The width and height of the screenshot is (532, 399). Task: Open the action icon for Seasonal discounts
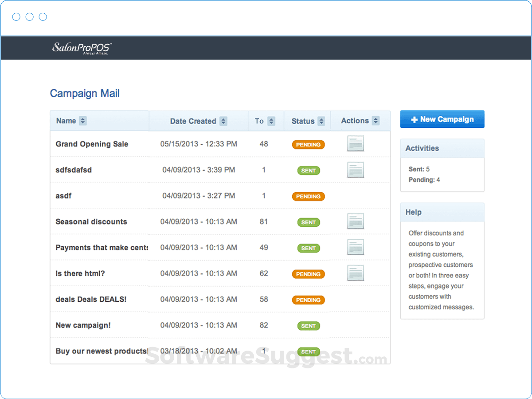coord(356,221)
